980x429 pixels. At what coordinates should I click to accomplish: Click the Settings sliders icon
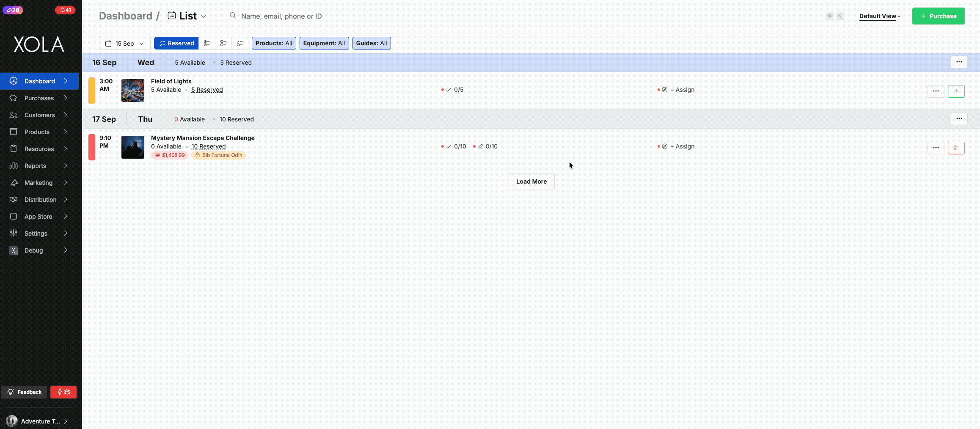[14, 233]
